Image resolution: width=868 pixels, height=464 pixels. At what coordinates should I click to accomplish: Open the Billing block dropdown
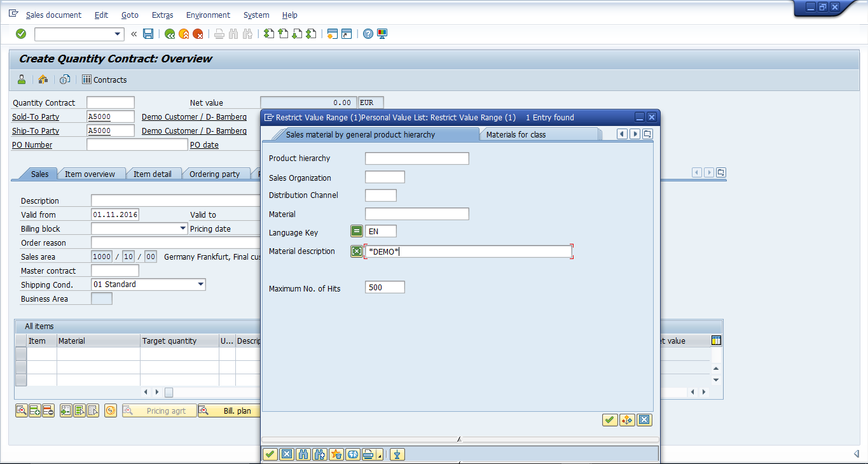point(182,228)
